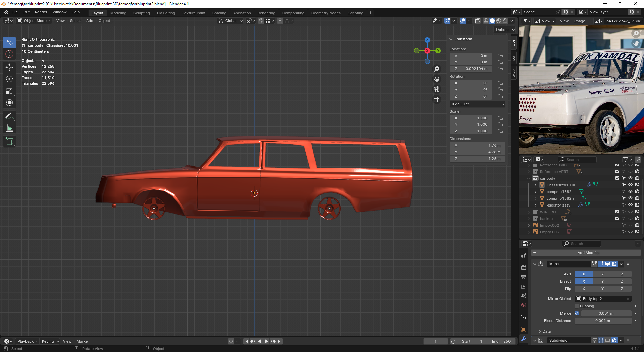Select the Move tool in toolbar
Screen dimensions: 644x352
point(9,67)
